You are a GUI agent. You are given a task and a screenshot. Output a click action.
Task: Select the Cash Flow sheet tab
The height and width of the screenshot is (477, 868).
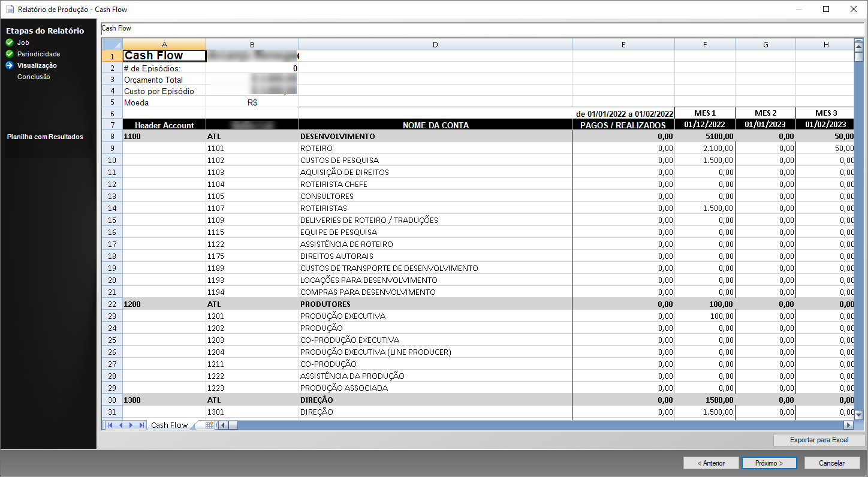[x=170, y=425]
